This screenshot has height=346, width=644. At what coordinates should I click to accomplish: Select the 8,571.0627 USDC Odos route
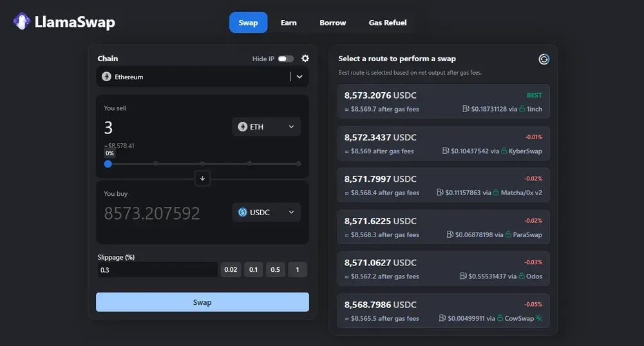443,269
